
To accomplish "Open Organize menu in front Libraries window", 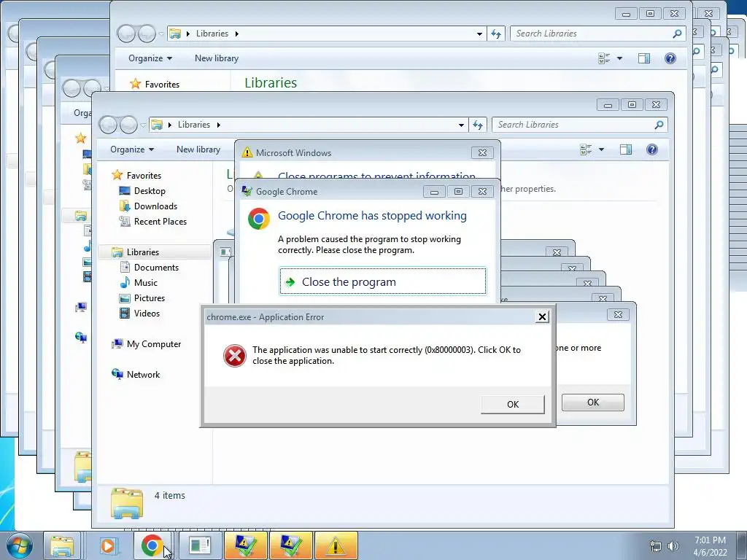I will click(132, 149).
